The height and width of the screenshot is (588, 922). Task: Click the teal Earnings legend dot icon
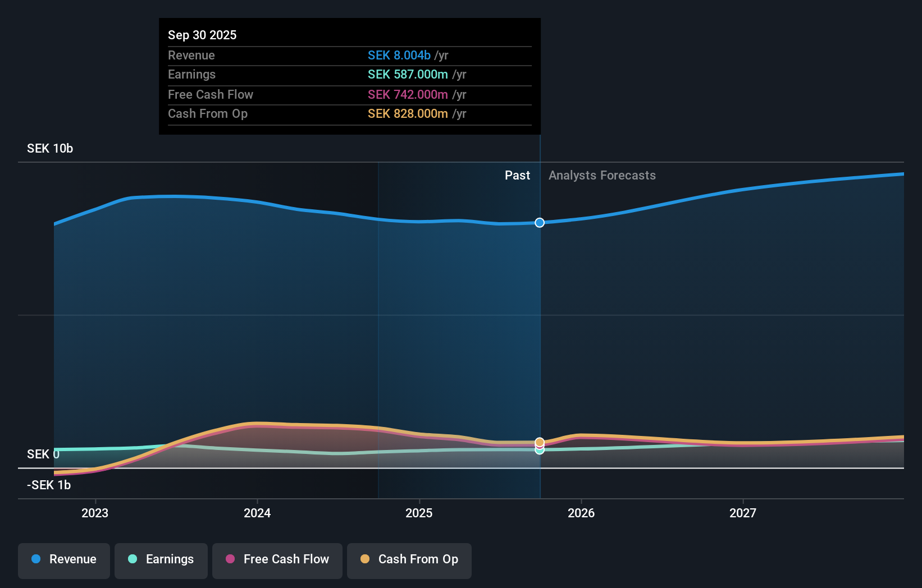132,559
